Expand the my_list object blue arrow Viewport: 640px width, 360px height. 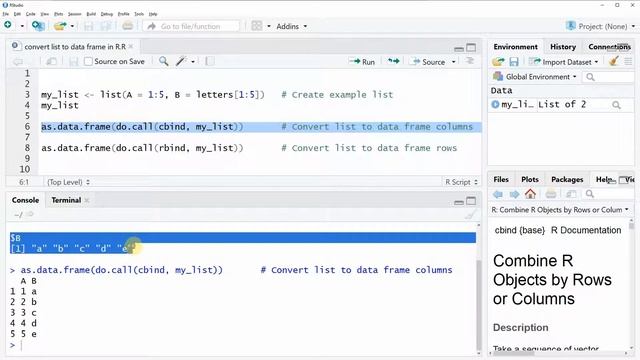[495, 104]
